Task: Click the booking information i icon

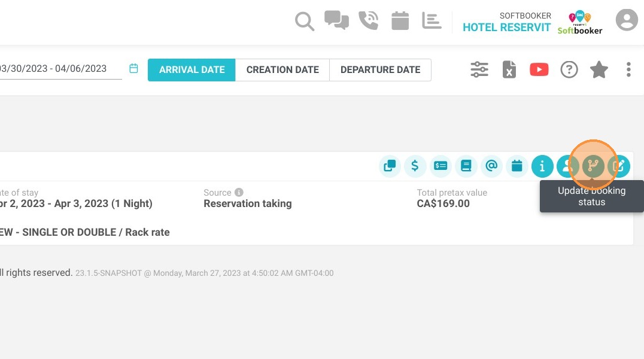Action: pyautogui.click(x=542, y=166)
